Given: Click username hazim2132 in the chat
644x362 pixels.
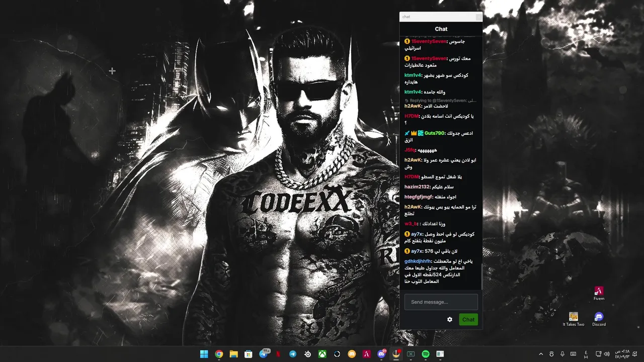Looking at the screenshot, I should (417, 187).
